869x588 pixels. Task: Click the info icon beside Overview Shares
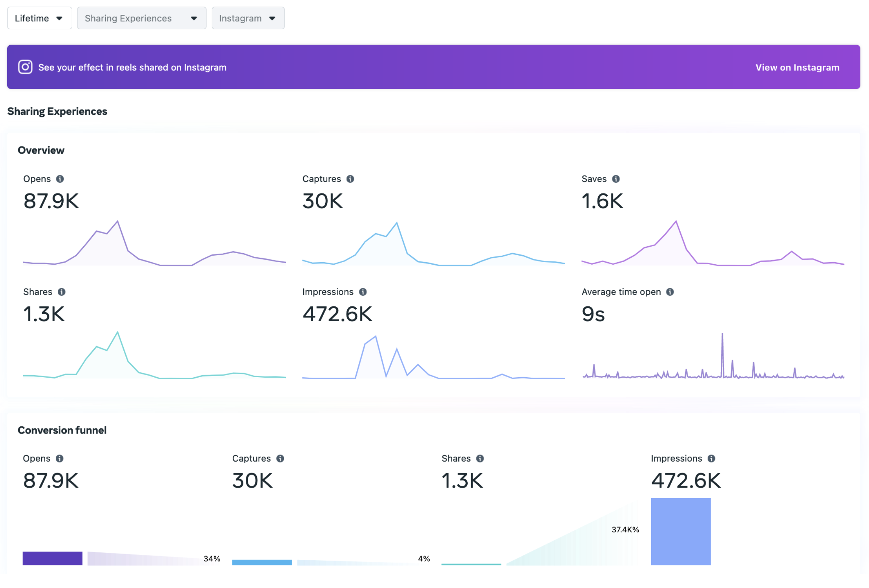62,292
